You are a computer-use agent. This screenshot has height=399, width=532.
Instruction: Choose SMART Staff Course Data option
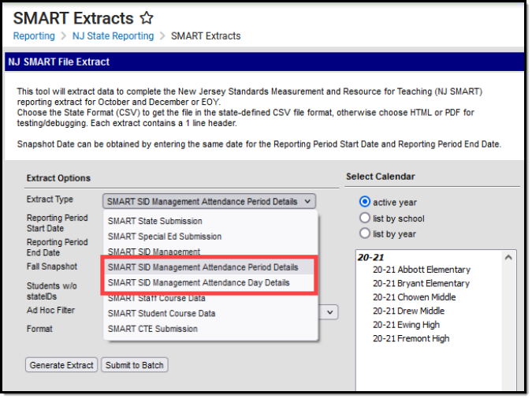click(210, 298)
